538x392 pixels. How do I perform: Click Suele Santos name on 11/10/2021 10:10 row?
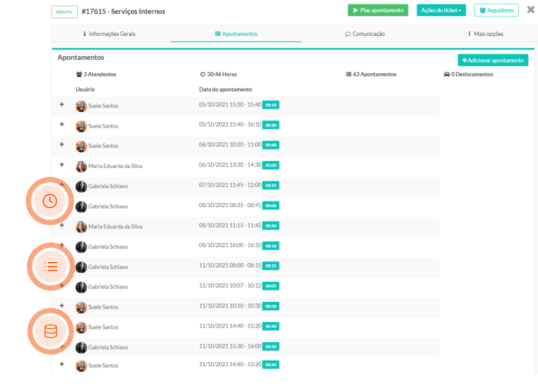103,307
